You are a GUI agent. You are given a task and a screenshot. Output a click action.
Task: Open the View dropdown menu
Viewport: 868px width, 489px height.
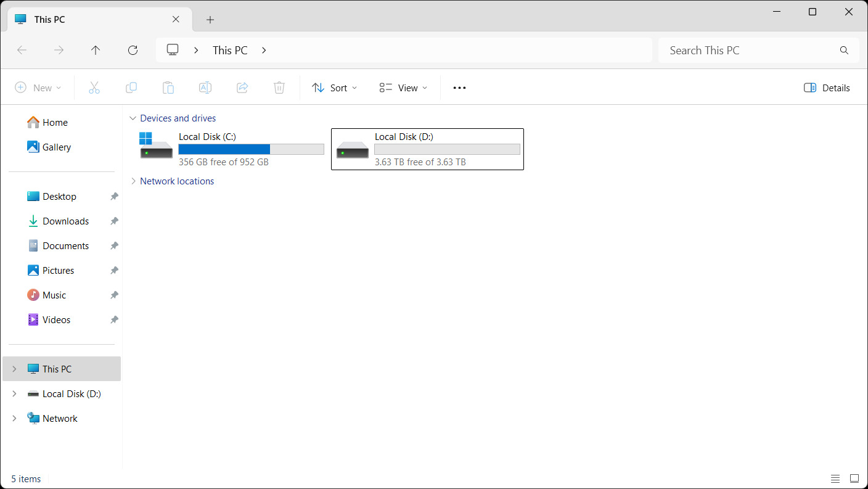pos(403,88)
